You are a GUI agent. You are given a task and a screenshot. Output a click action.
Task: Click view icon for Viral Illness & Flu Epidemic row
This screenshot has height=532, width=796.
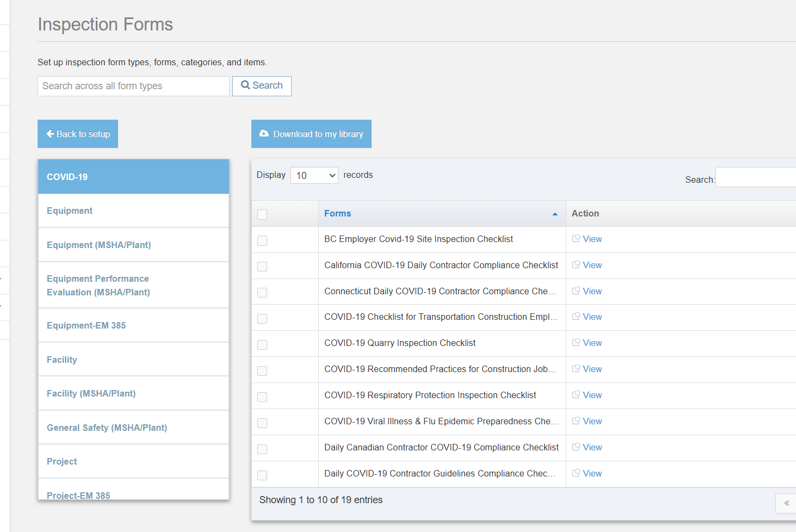pos(576,421)
